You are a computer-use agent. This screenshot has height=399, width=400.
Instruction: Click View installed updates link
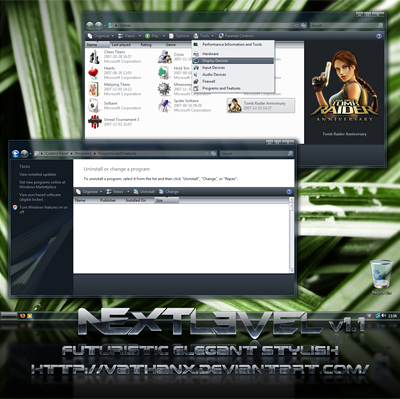38,174
